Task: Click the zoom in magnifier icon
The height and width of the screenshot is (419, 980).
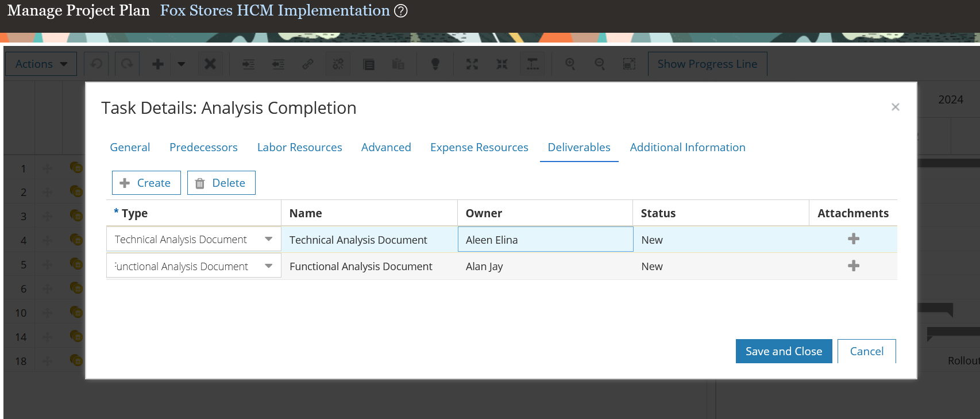Action: (570, 64)
